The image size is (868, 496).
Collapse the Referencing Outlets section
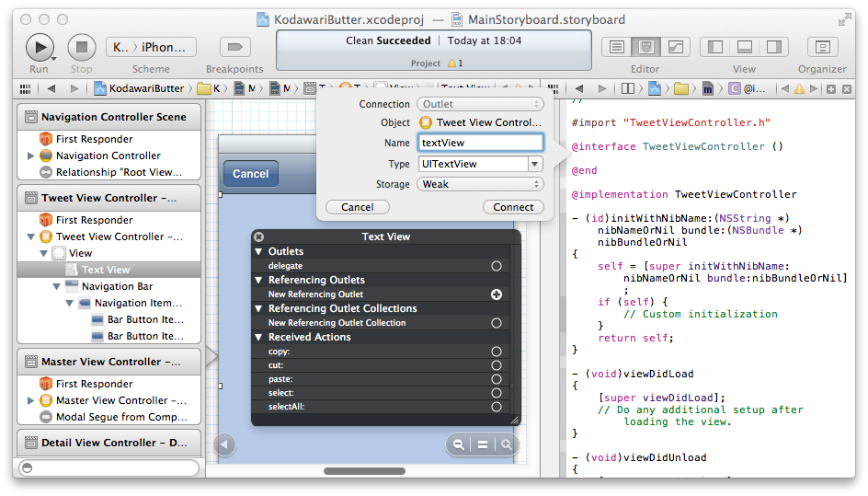tap(258, 280)
